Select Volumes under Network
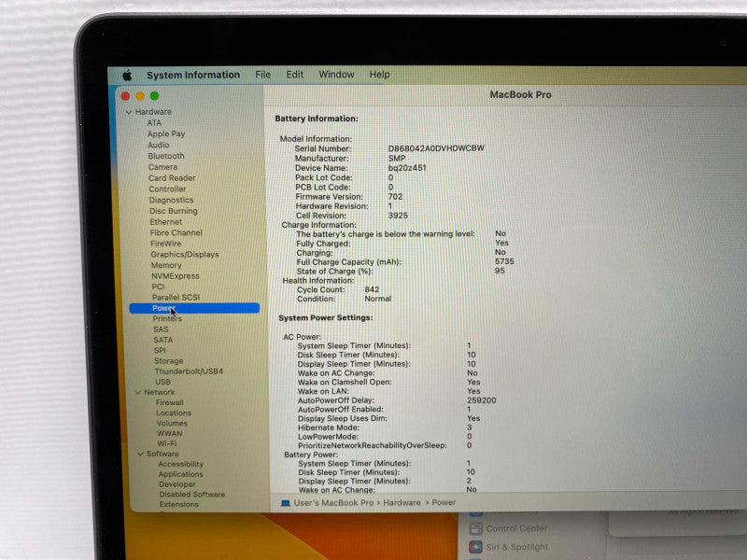747x560 pixels. 172,423
